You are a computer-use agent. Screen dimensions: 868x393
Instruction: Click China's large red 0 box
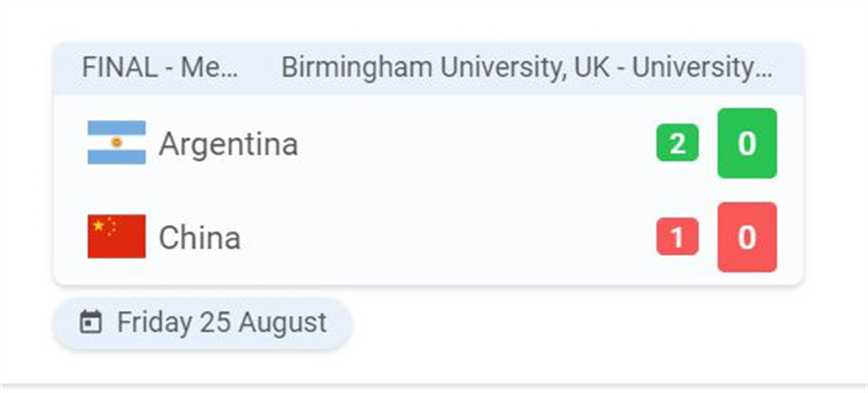tap(746, 238)
